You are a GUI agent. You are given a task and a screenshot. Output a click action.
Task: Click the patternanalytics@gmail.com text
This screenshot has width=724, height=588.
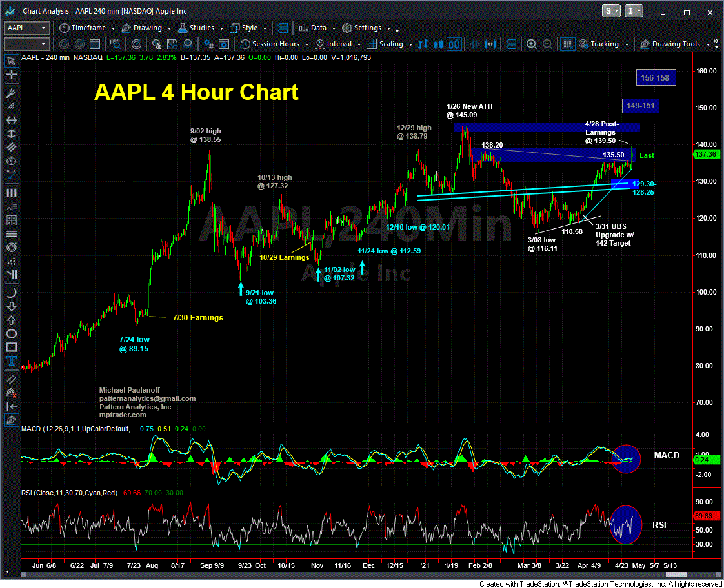(x=147, y=398)
